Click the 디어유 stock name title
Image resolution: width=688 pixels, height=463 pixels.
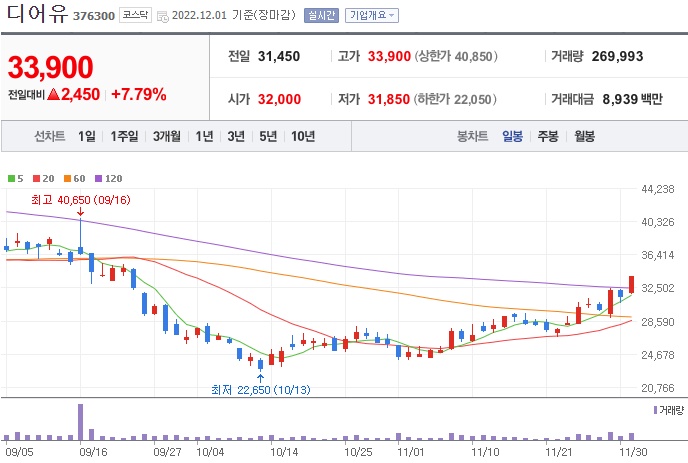click(x=37, y=15)
